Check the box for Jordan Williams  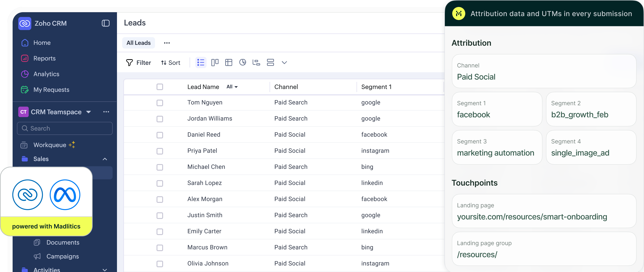(160, 119)
